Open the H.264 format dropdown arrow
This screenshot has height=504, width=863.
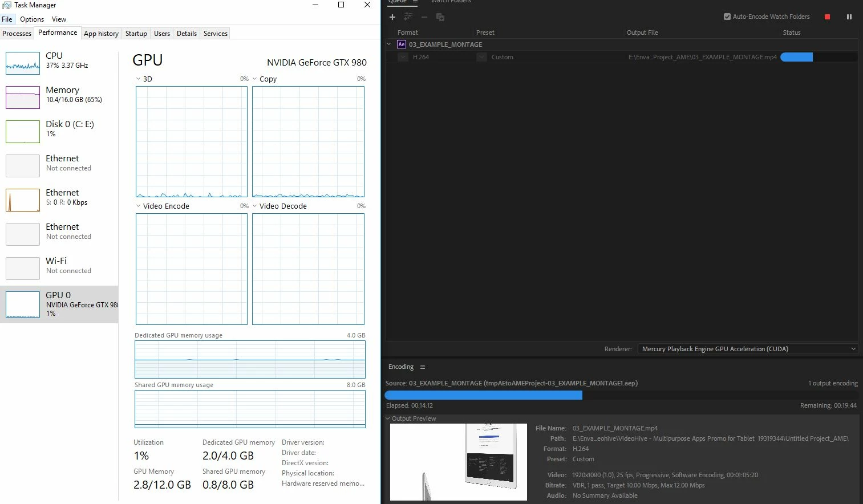403,57
